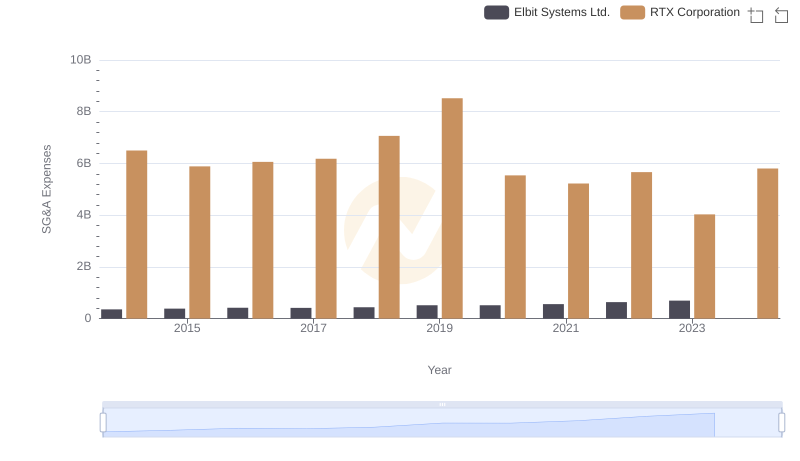Click the 10B y-axis label
This screenshot has height=461, width=800.
(81, 60)
